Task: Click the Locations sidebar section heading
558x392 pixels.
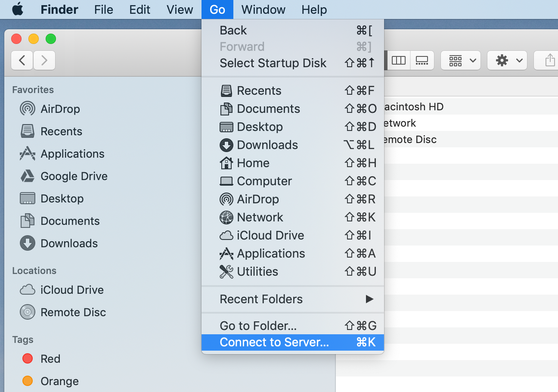Action: point(34,271)
